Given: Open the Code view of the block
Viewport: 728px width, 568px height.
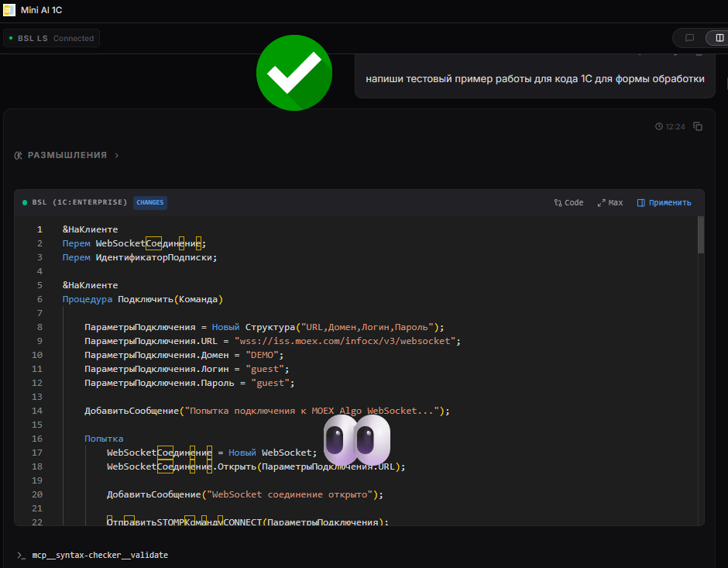Looking at the screenshot, I should click(x=568, y=202).
